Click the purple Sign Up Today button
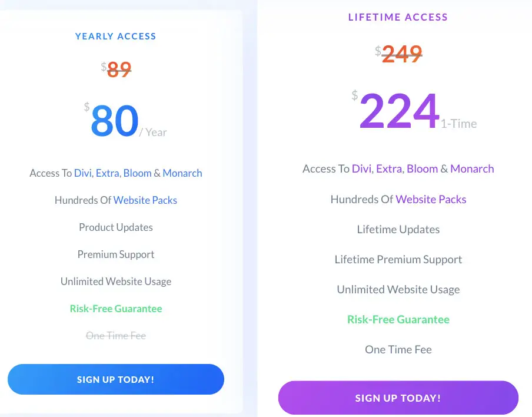This screenshot has width=532, height=417. click(398, 398)
